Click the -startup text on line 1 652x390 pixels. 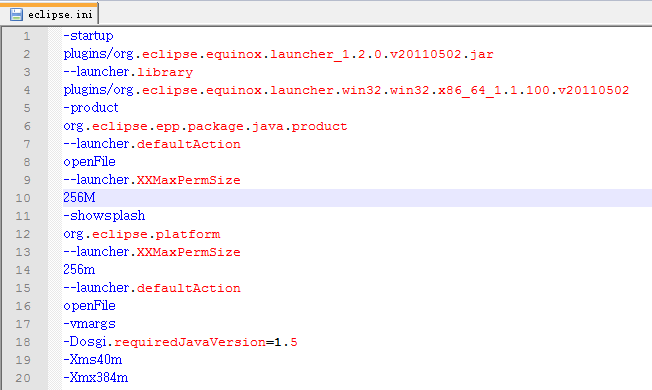[x=88, y=36]
